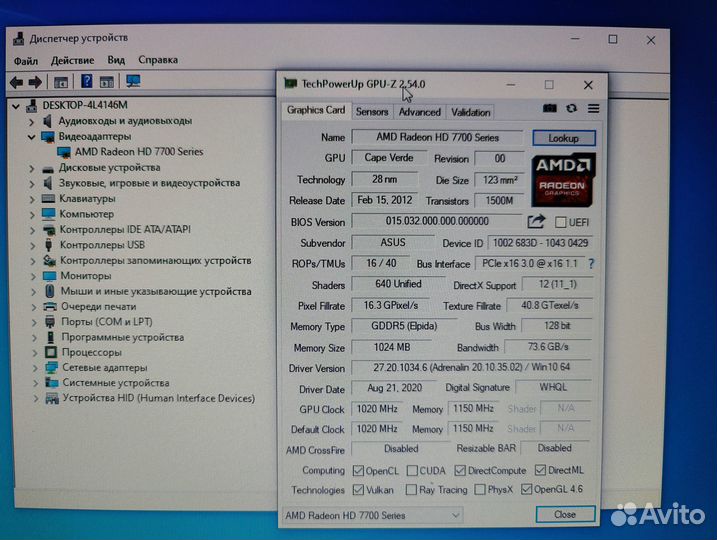Open the Файл menu

pos(26,61)
